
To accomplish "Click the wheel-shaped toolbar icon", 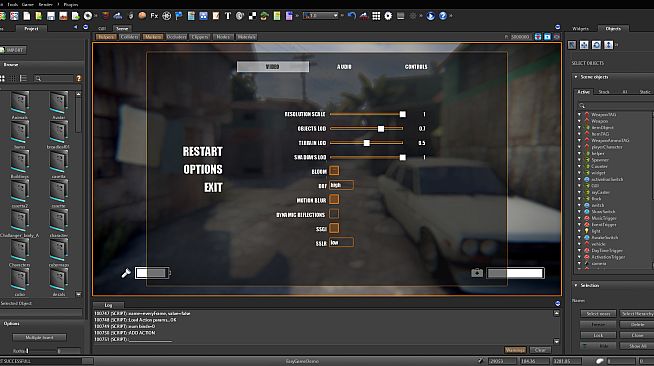I will 166,16.
